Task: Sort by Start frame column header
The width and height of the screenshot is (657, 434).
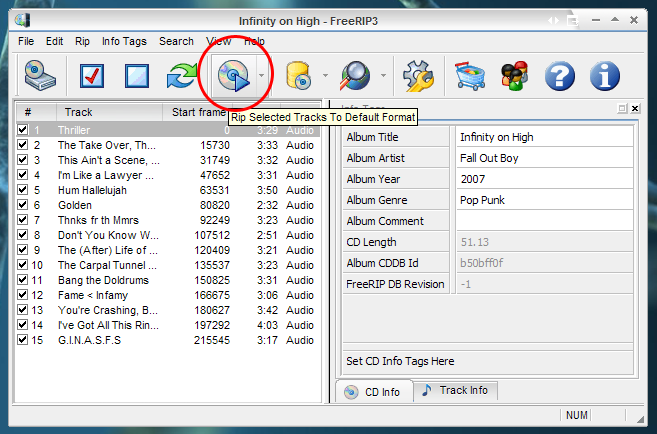Action: [x=198, y=112]
